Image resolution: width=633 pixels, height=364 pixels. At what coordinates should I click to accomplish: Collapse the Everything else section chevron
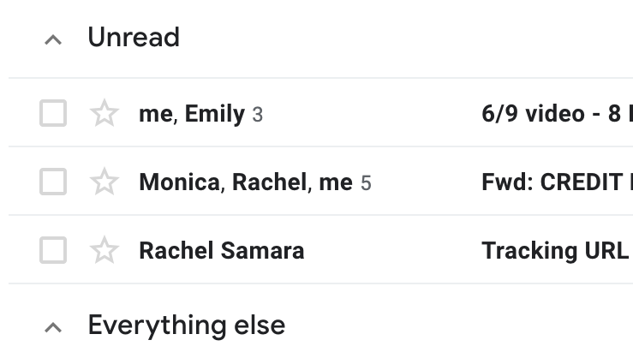(x=53, y=327)
